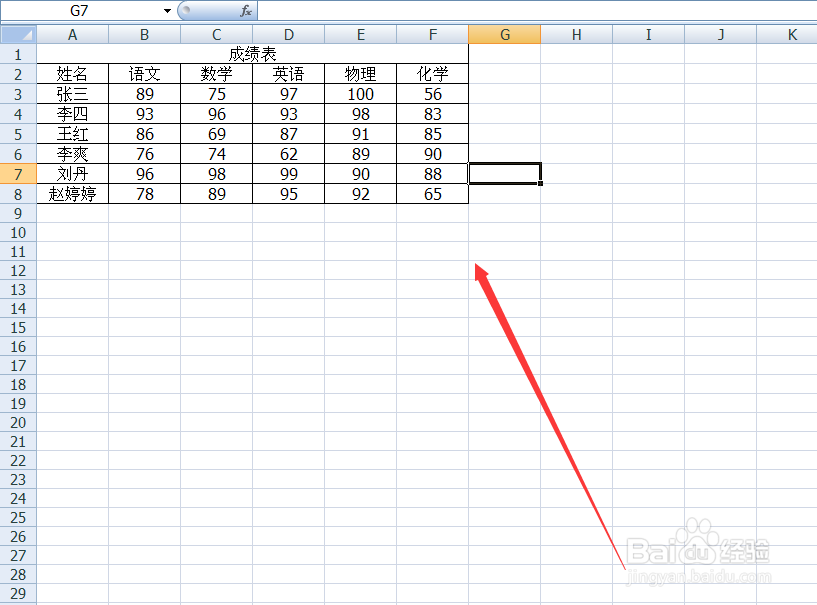Select highlighted column G header
The width and height of the screenshot is (817, 605).
point(504,34)
